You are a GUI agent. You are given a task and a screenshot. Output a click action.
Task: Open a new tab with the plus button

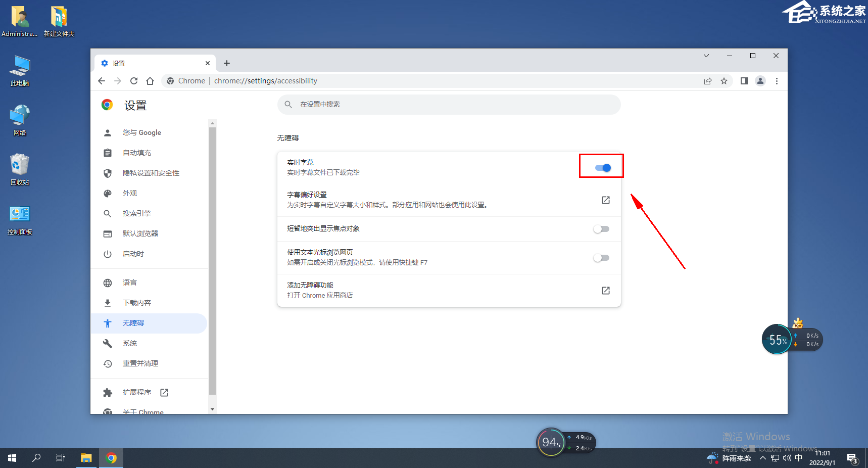coord(227,63)
